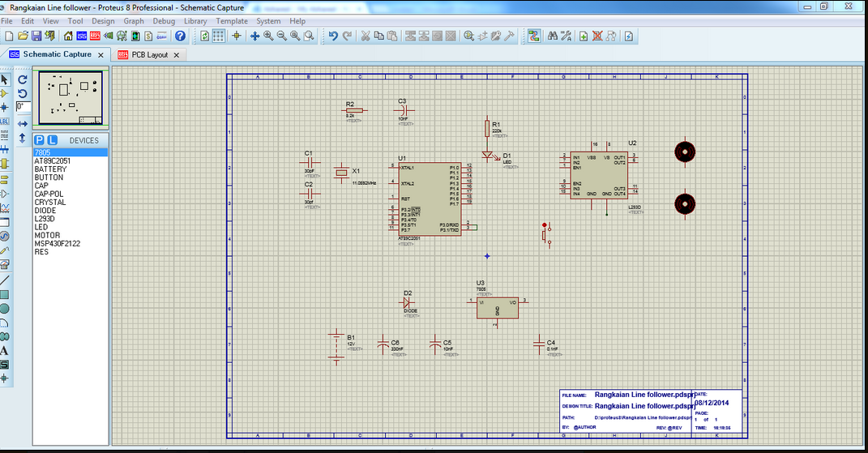Image resolution: width=868 pixels, height=453 pixels.
Task: Select AT89C2051 in the devices list
Action: (71, 160)
